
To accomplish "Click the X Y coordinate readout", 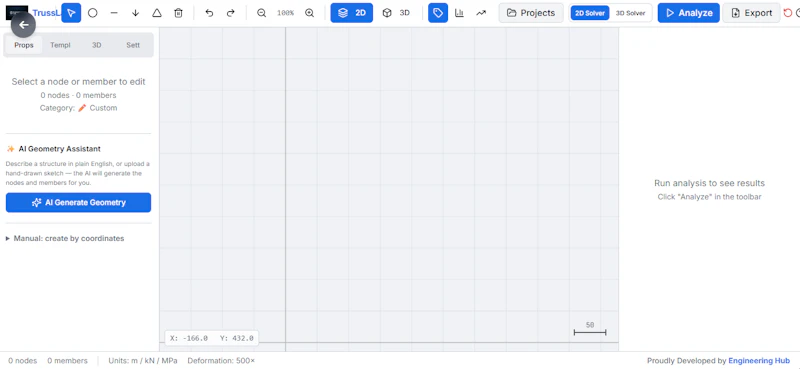I will point(211,338).
